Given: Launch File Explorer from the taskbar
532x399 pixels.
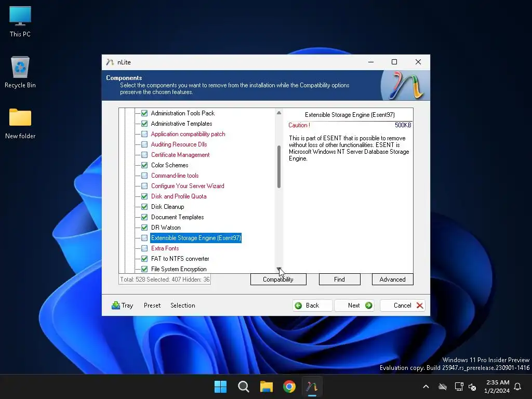Looking at the screenshot, I should 267,387.
